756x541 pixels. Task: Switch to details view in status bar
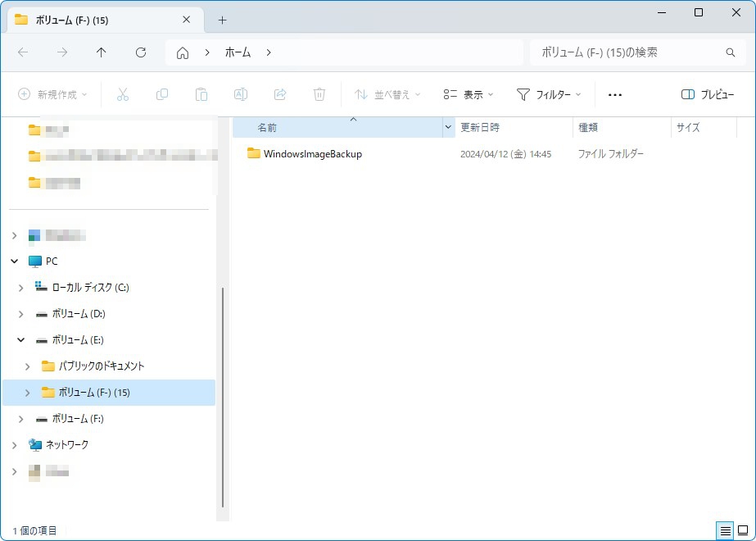[x=725, y=531]
